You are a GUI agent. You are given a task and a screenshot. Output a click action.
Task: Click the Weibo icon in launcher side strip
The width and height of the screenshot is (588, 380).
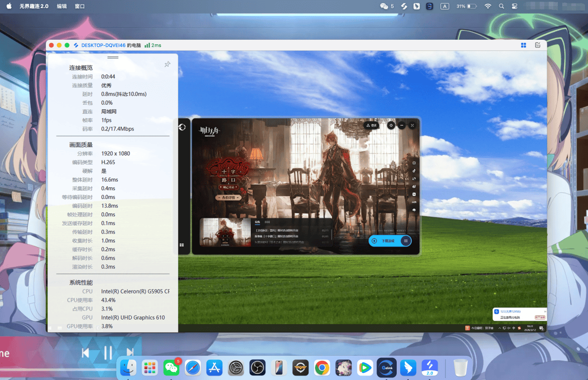(414, 186)
